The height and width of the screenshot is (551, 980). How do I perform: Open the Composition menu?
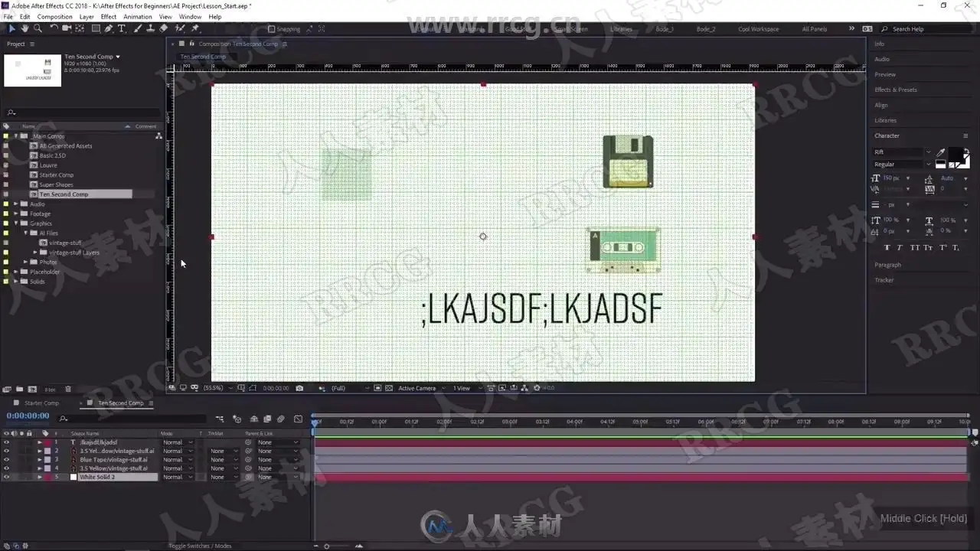point(55,17)
